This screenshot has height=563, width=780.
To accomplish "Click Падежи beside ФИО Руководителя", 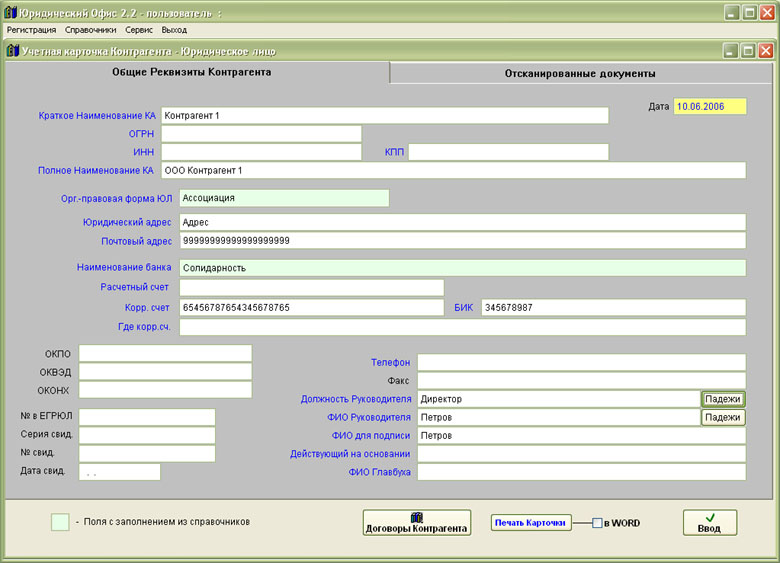I will pos(722,418).
